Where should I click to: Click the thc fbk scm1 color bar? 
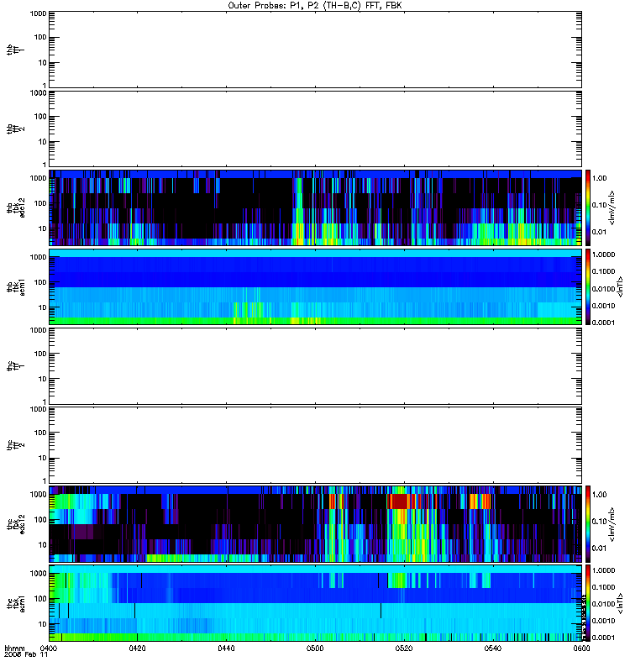click(588, 603)
